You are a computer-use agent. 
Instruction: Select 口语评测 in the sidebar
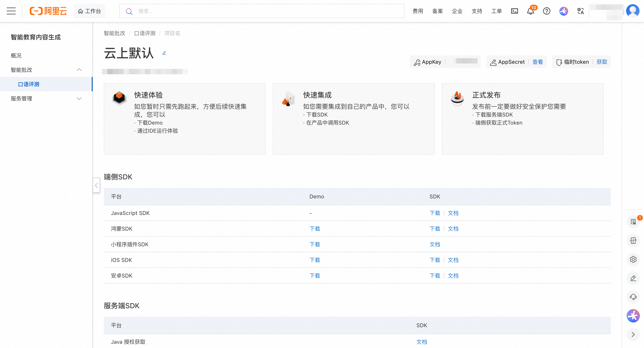29,84
